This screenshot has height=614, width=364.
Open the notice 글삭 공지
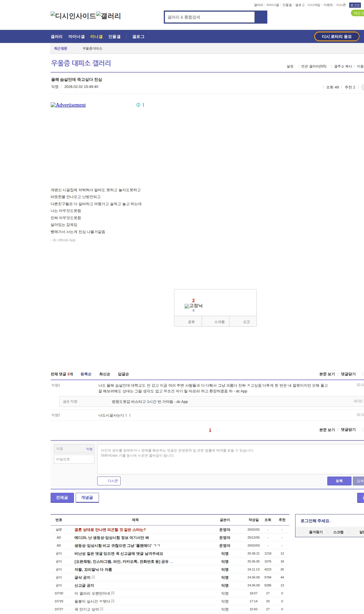(x=82, y=578)
